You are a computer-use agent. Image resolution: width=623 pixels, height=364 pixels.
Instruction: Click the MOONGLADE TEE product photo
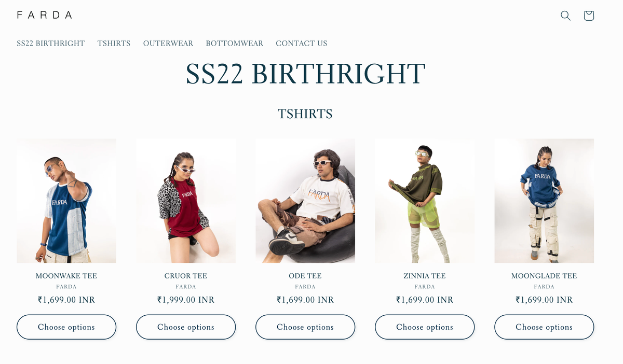click(x=544, y=200)
